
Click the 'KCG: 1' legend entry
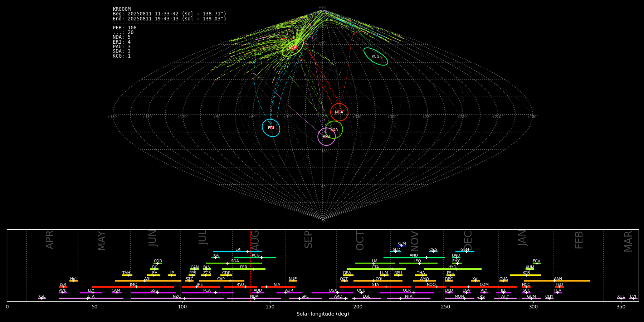(122, 56)
